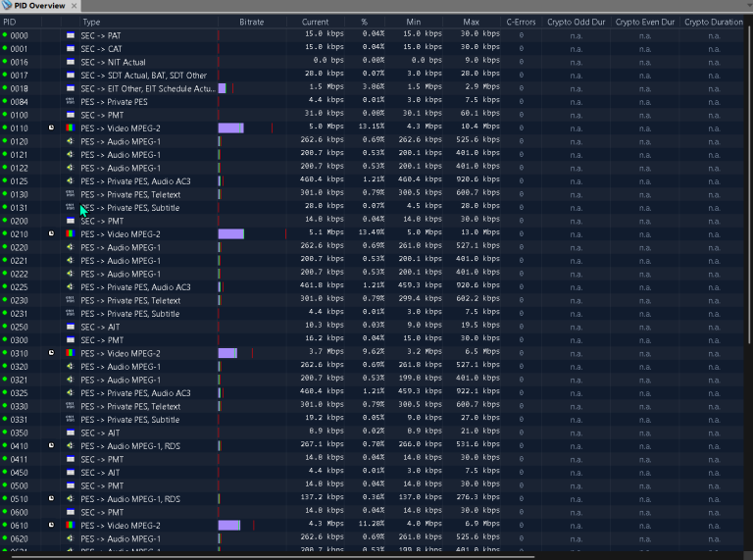Image resolution: width=753 pixels, height=560 pixels.
Task: Click the section icon of PID 0250 AIT
Action: (71, 327)
